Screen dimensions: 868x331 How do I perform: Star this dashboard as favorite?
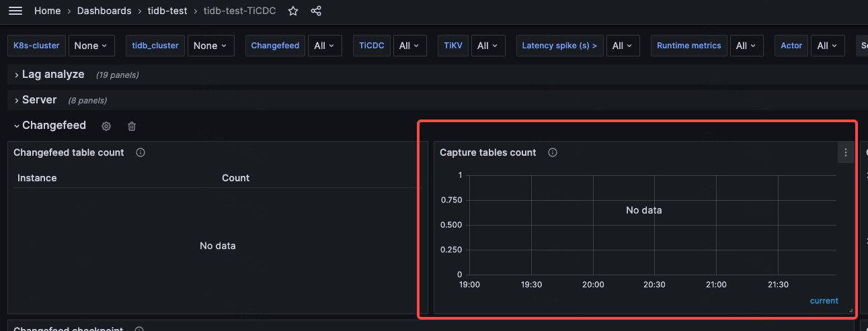(x=293, y=11)
